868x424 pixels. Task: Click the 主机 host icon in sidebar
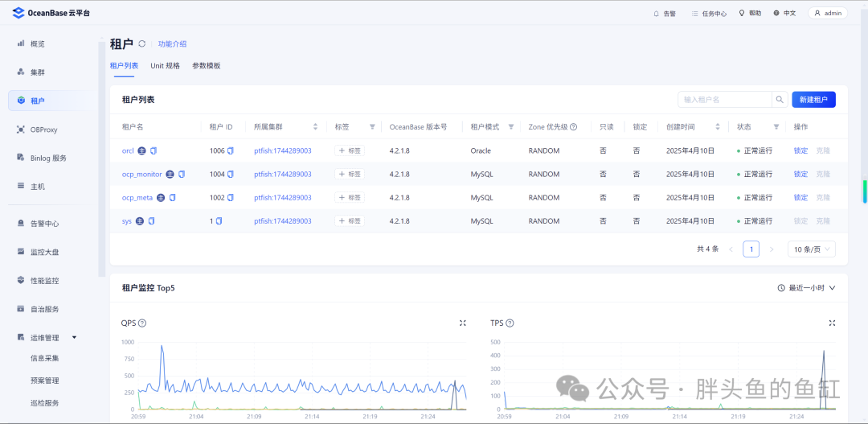tap(21, 186)
